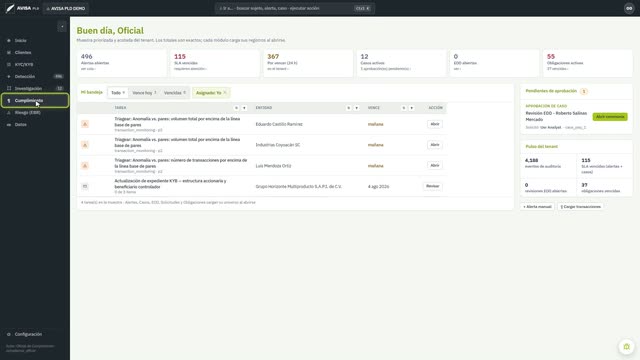Click the Riesgo (EBR) sidebar icon

9,112
